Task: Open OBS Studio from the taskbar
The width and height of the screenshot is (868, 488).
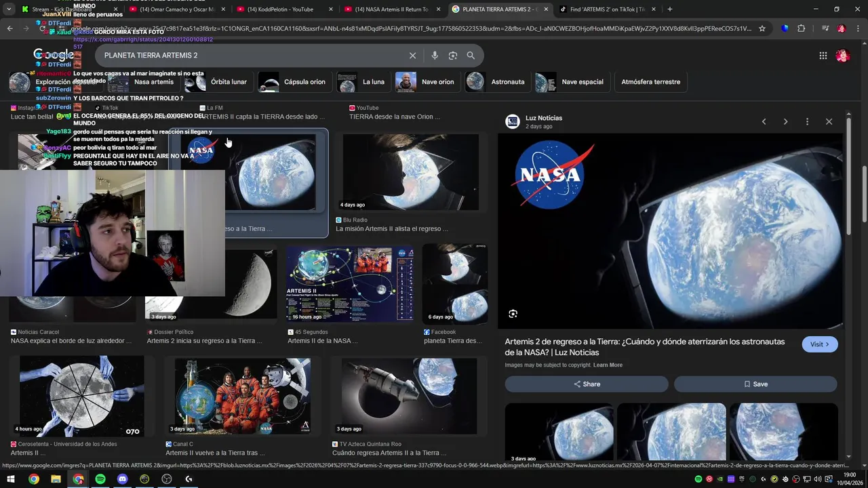Action: pyautogui.click(x=167, y=479)
